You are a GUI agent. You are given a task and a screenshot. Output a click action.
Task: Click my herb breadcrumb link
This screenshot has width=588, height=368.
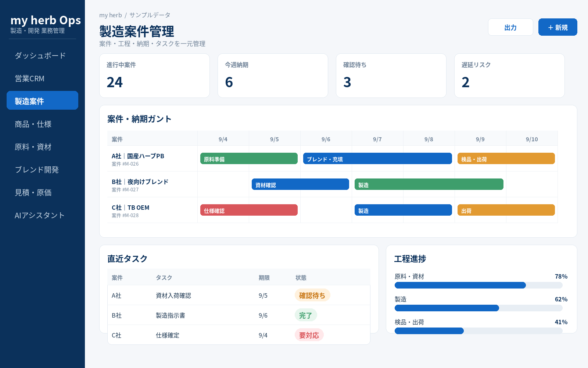coord(110,15)
